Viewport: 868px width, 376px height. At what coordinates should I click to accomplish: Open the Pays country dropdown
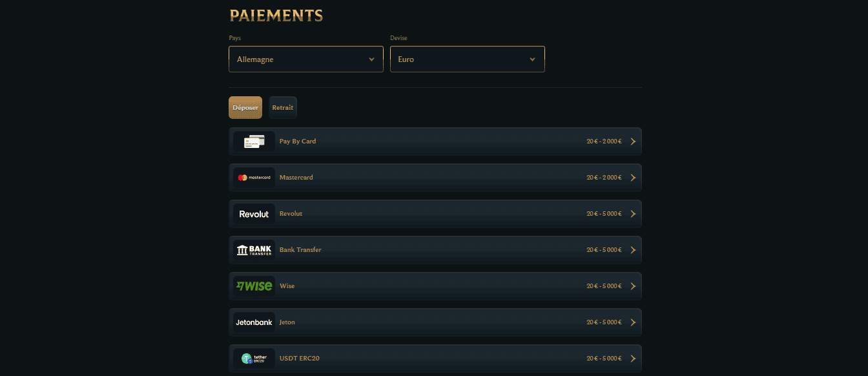tap(305, 59)
